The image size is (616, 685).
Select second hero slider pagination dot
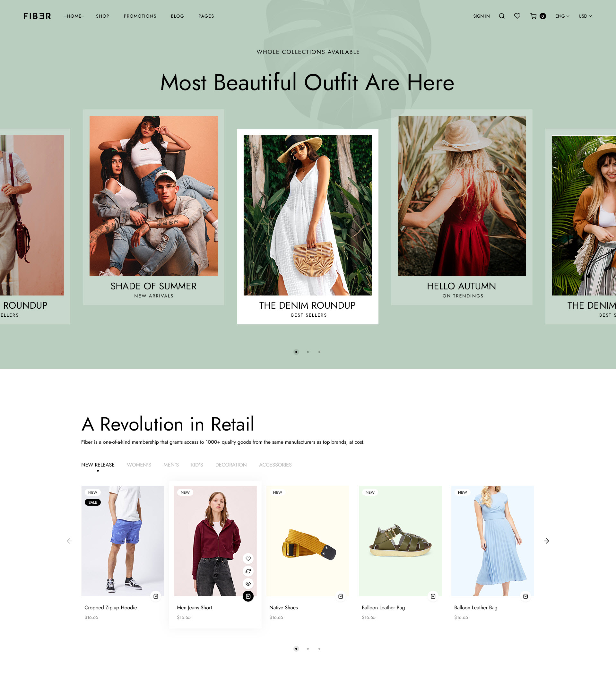point(308,352)
